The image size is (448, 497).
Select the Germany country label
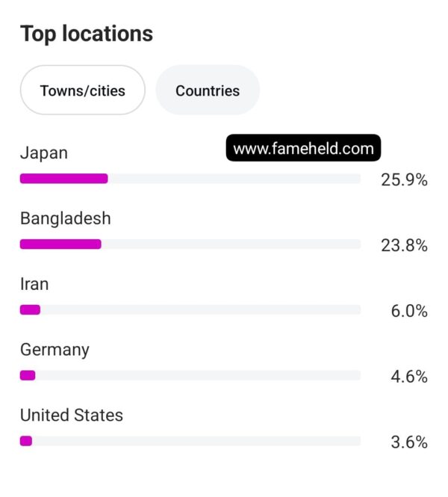click(55, 351)
